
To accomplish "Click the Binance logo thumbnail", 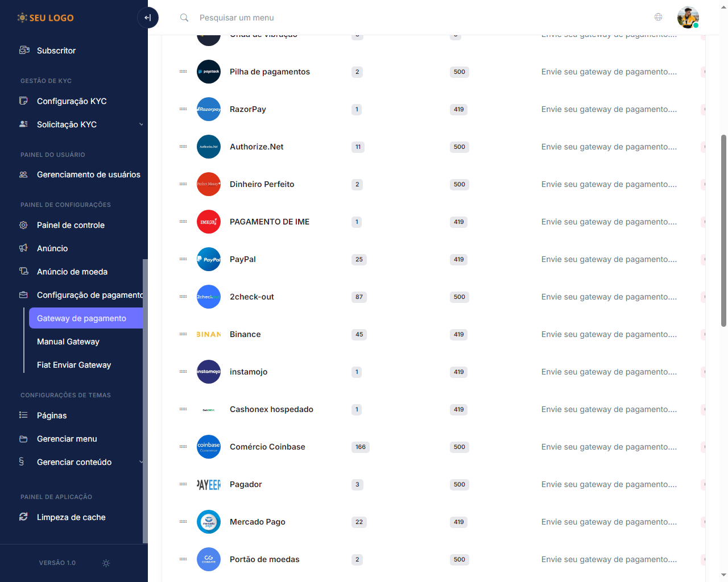I will pos(209,334).
